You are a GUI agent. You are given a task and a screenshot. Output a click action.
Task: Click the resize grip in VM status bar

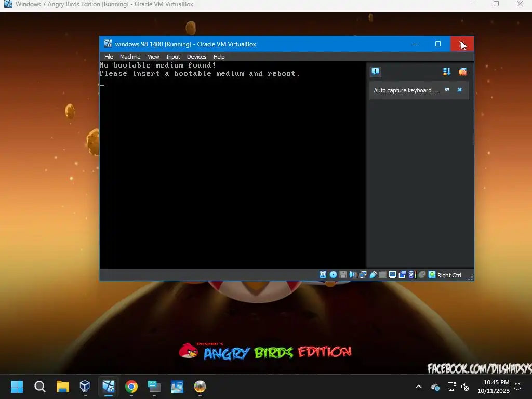470,277
